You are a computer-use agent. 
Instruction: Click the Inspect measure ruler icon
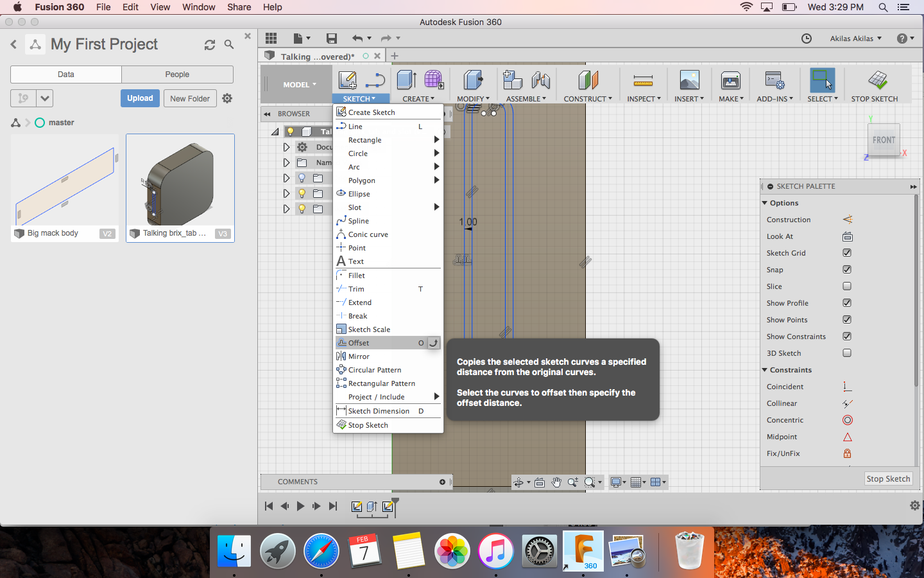coord(642,81)
